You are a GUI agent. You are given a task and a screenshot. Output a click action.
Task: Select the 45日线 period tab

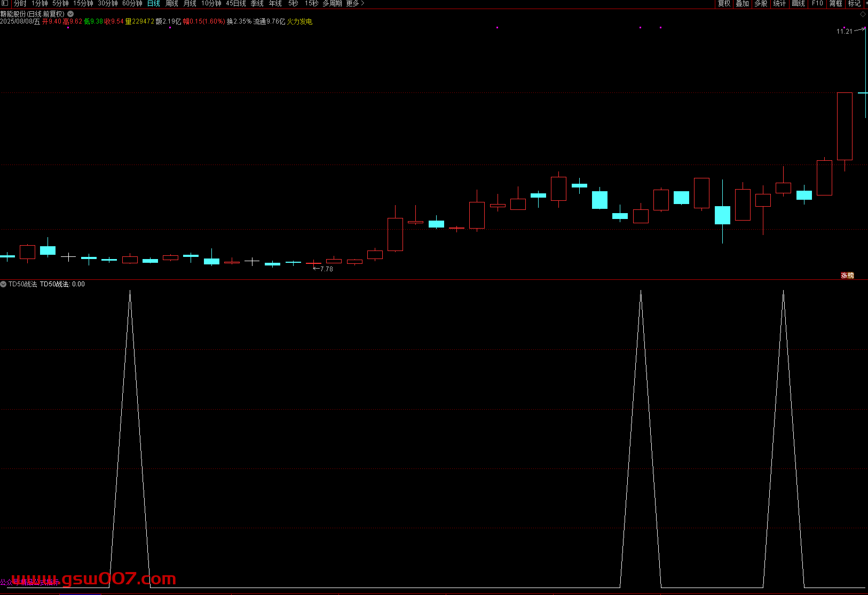click(236, 4)
